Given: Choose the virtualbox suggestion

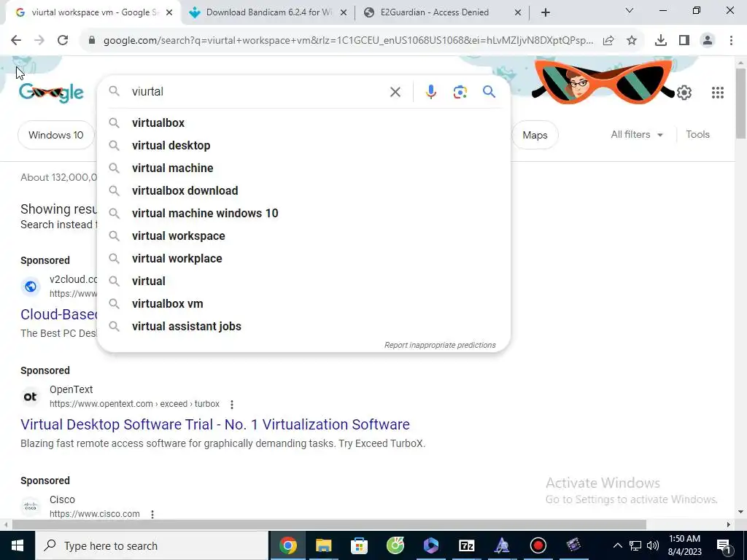Looking at the screenshot, I should [303, 122].
